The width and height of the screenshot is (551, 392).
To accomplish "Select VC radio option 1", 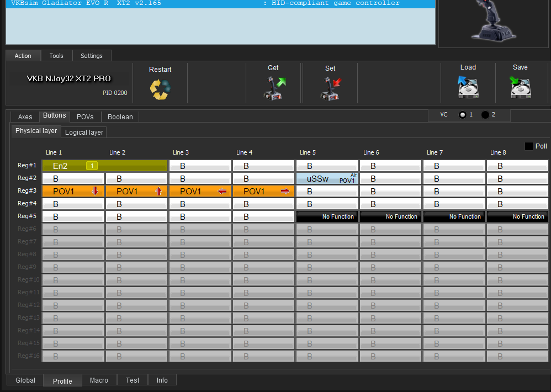I will [463, 115].
